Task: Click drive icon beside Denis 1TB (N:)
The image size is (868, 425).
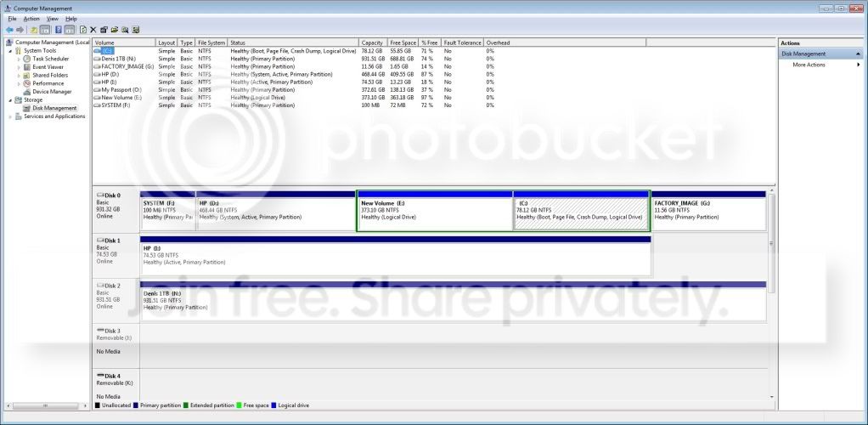Action: pyautogui.click(x=98, y=59)
